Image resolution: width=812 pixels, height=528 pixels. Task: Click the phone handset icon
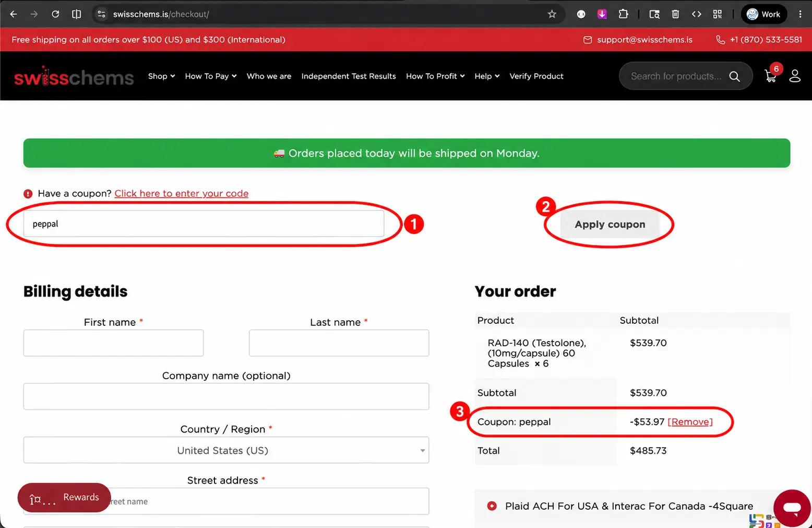[721, 40]
